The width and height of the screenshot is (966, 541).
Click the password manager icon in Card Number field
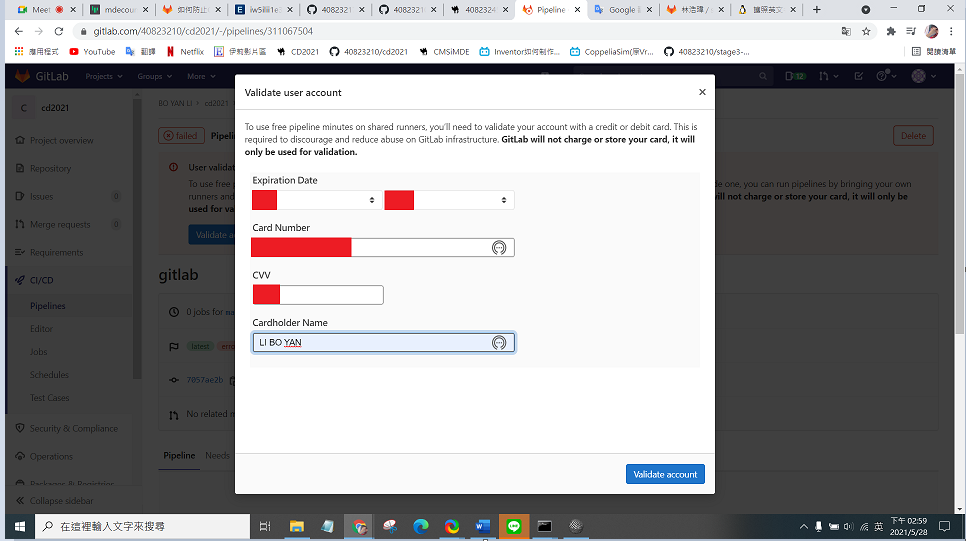point(498,248)
